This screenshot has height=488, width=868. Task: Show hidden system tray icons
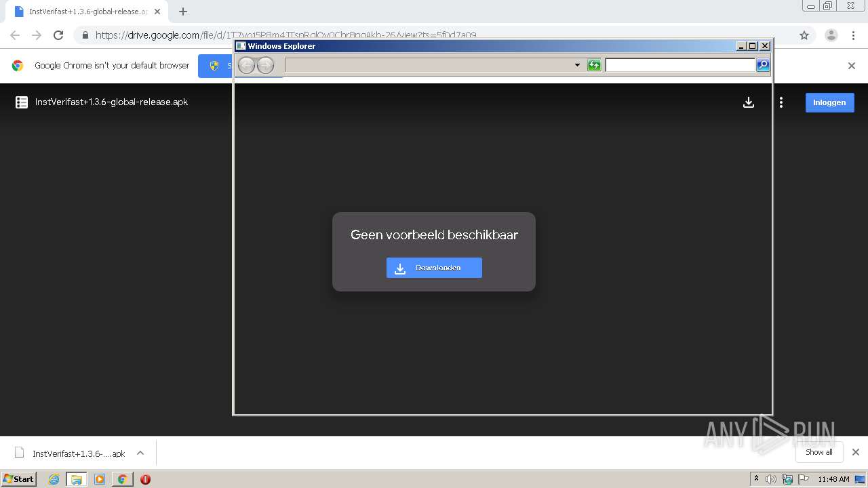(756, 479)
